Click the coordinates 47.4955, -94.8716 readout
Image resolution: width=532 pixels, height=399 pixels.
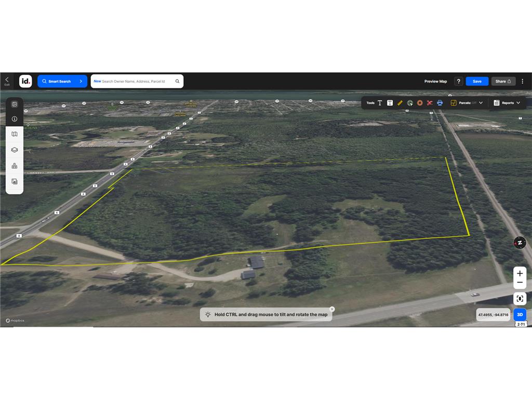pos(494,315)
